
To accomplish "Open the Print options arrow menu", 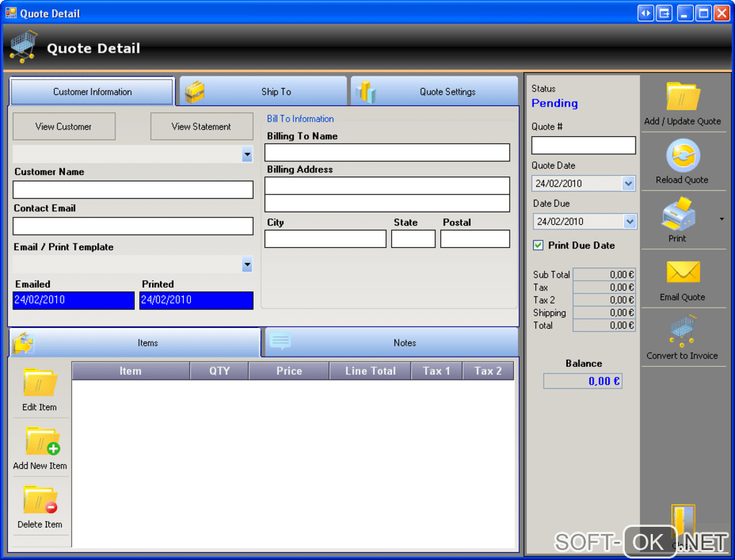I will 722,219.
